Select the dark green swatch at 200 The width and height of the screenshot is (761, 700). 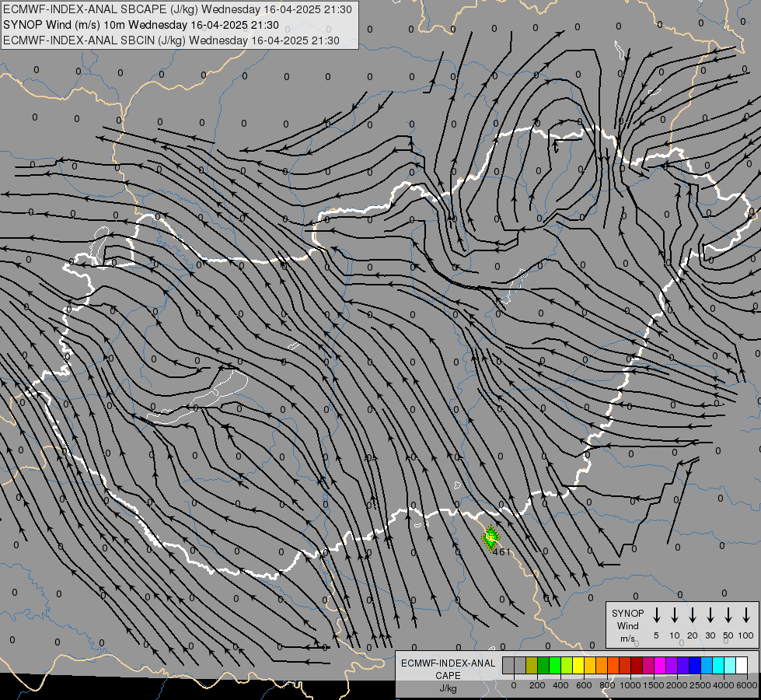coord(543,666)
